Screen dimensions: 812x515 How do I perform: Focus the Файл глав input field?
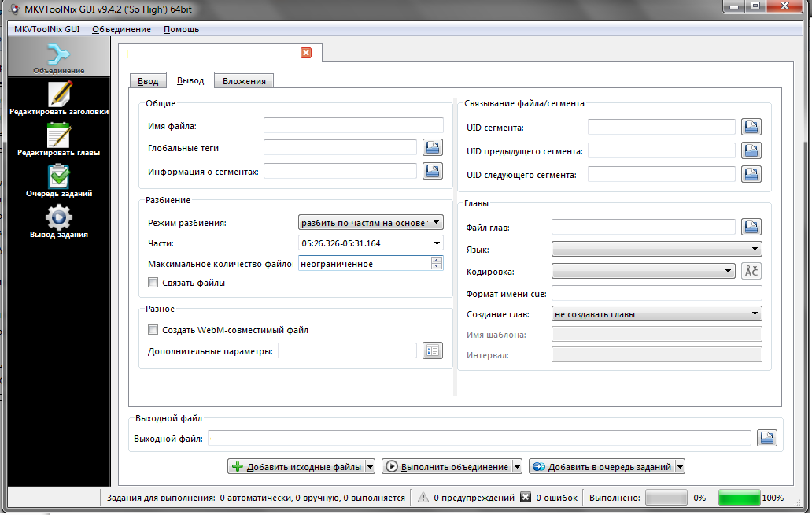(643, 227)
